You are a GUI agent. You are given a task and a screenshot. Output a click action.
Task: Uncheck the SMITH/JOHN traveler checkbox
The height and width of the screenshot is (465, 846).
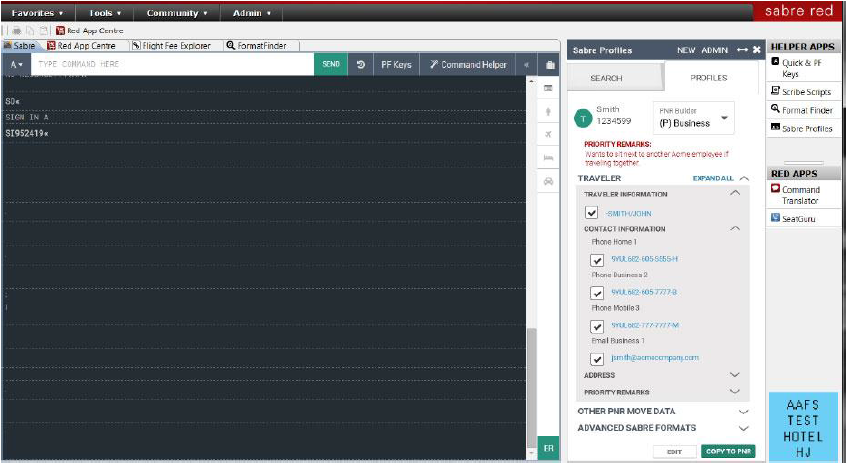tap(592, 213)
